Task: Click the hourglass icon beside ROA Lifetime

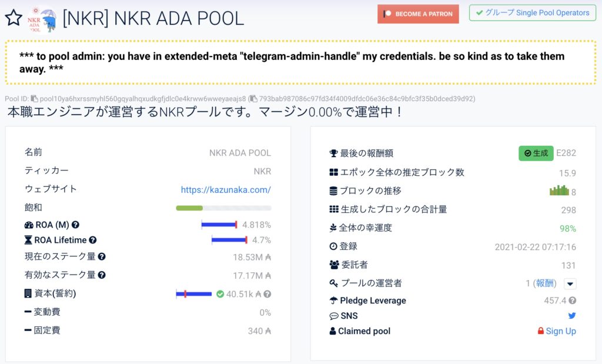Action: coord(28,241)
